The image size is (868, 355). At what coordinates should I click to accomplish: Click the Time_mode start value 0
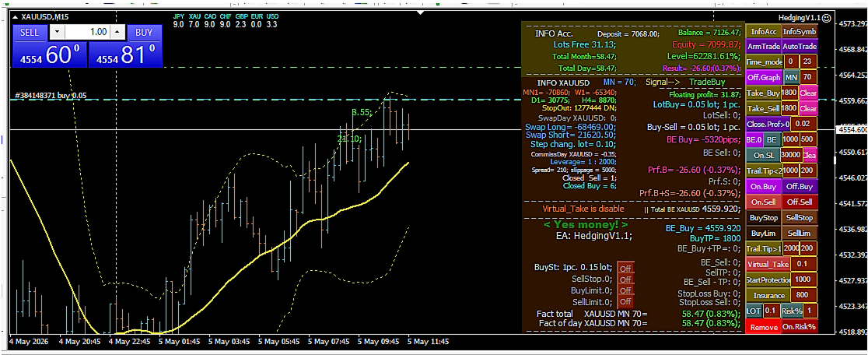790,62
